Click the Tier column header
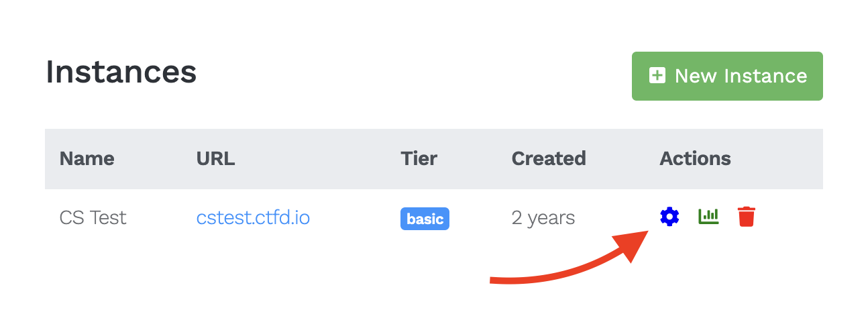This screenshot has width=868, height=310. 419,159
